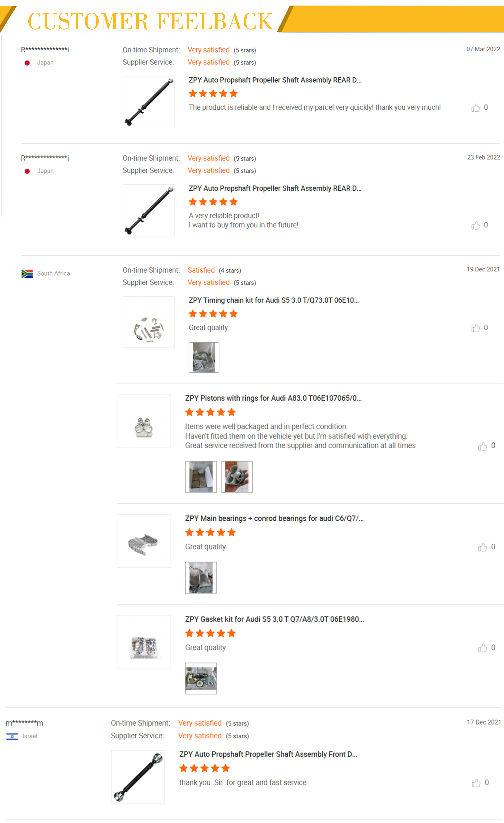The height and width of the screenshot is (823, 504).
Task: Open ZPY Gasket kit for Audi S5 link
Action: click(x=274, y=619)
